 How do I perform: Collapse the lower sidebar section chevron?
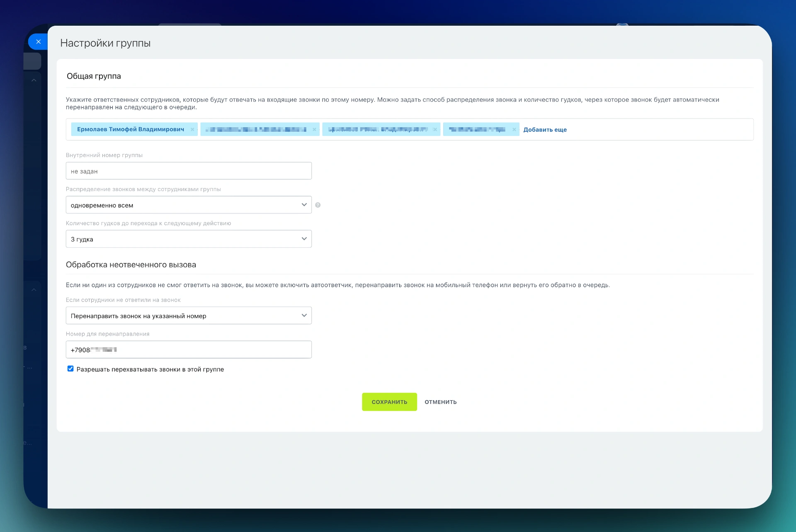pos(34,290)
